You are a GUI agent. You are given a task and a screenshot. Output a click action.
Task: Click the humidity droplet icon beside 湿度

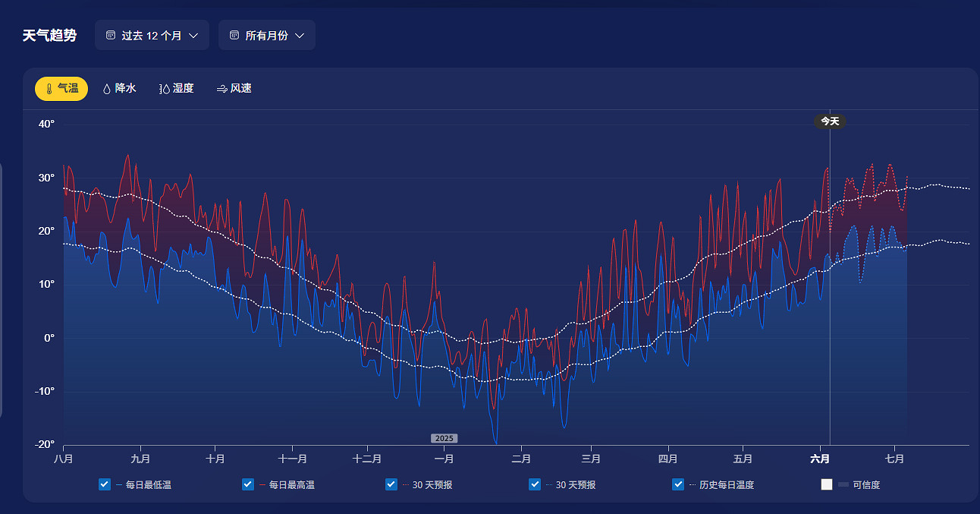pyautogui.click(x=165, y=89)
